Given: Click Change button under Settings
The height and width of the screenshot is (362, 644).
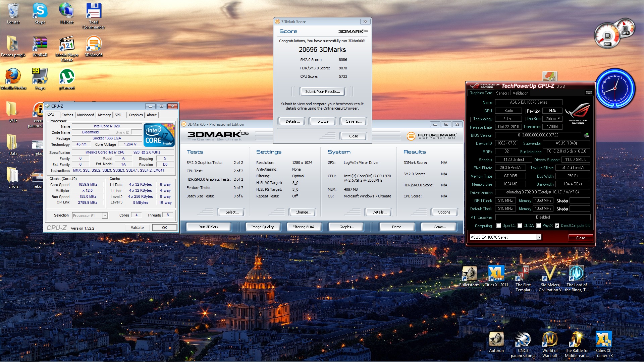Looking at the screenshot, I should (303, 212).
